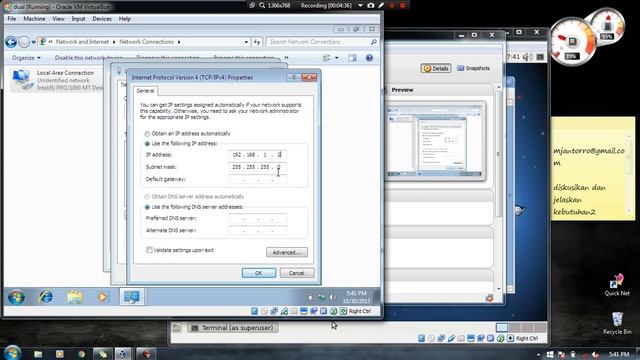Select 'Obtain an IP address automatically' radio
Viewport: 640px width, 360px height.
coord(147,134)
